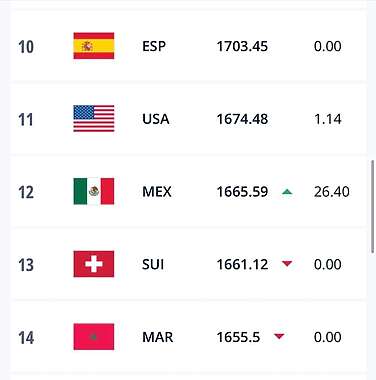
Task: Select the rank 12 row number
Action: 26,192
